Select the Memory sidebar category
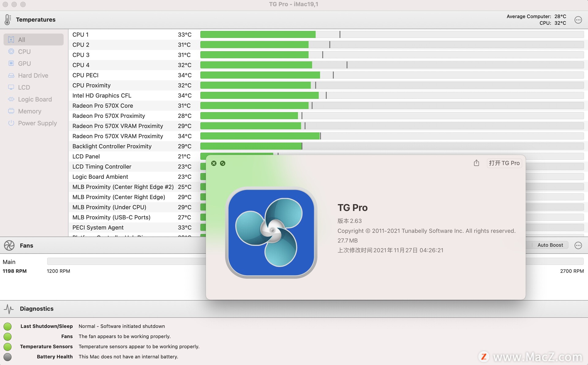The width and height of the screenshot is (588, 365). [x=33, y=111]
